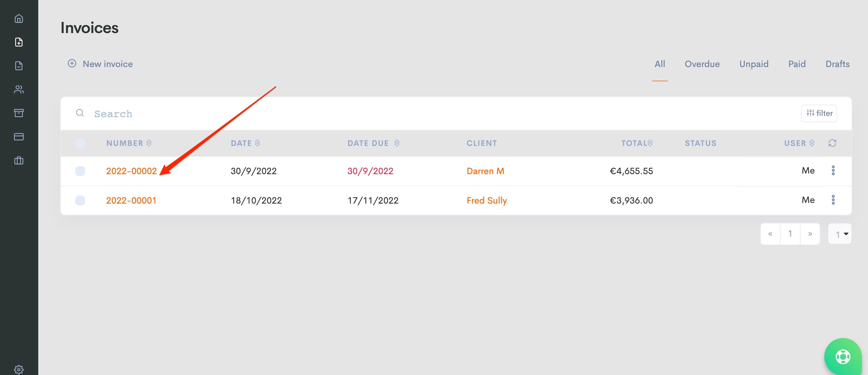Open the briefcase sidebar icon
The image size is (868, 375).
click(x=19, y=160)
